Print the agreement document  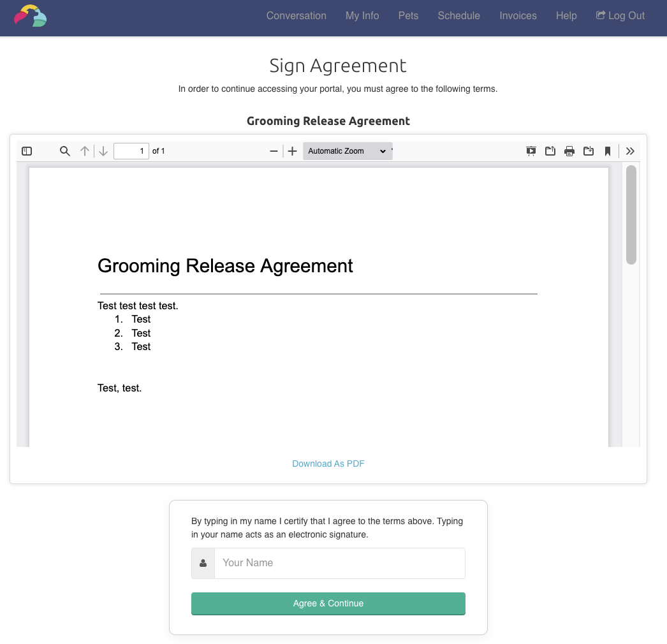coord(569,151)
